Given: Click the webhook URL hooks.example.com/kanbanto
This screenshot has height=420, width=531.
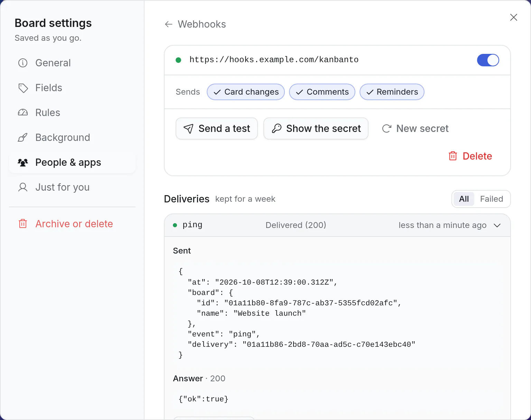Looking at the screenshot, I should click(x=274, y=60).
